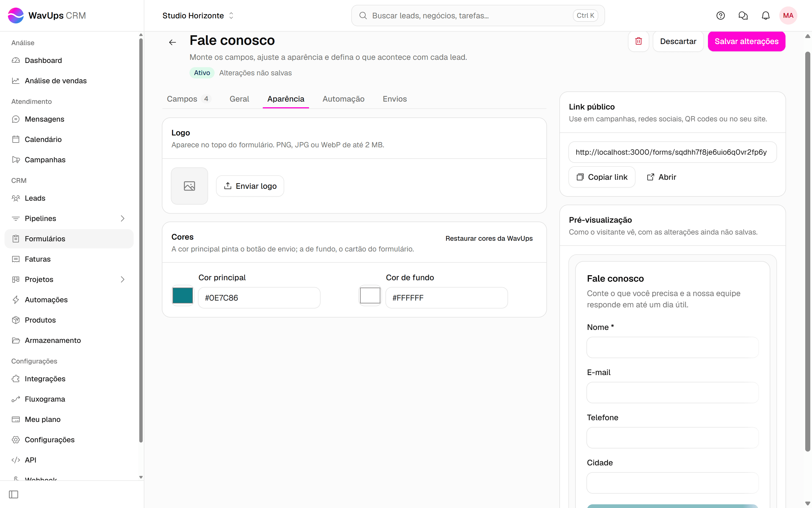The height and width of the screenshot is (508, 812).
Task: Click the Nome field in preview
Action: (672, 347)
